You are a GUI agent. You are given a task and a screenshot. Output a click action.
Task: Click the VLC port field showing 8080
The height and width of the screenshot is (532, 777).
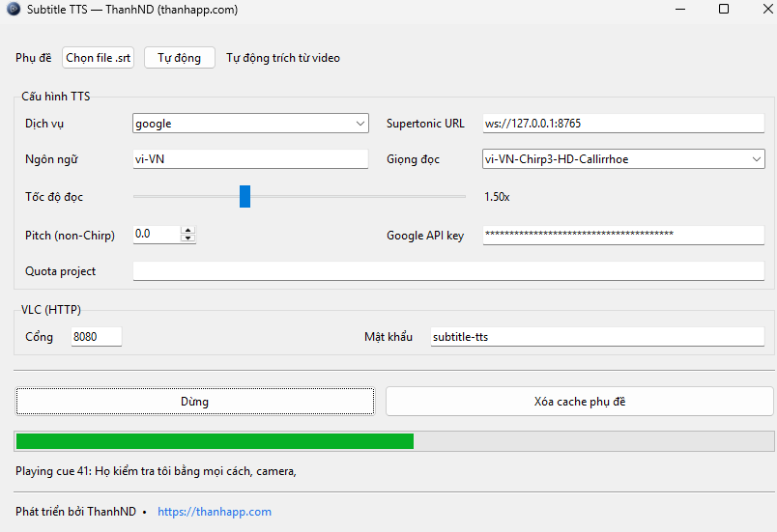[96, 337]
